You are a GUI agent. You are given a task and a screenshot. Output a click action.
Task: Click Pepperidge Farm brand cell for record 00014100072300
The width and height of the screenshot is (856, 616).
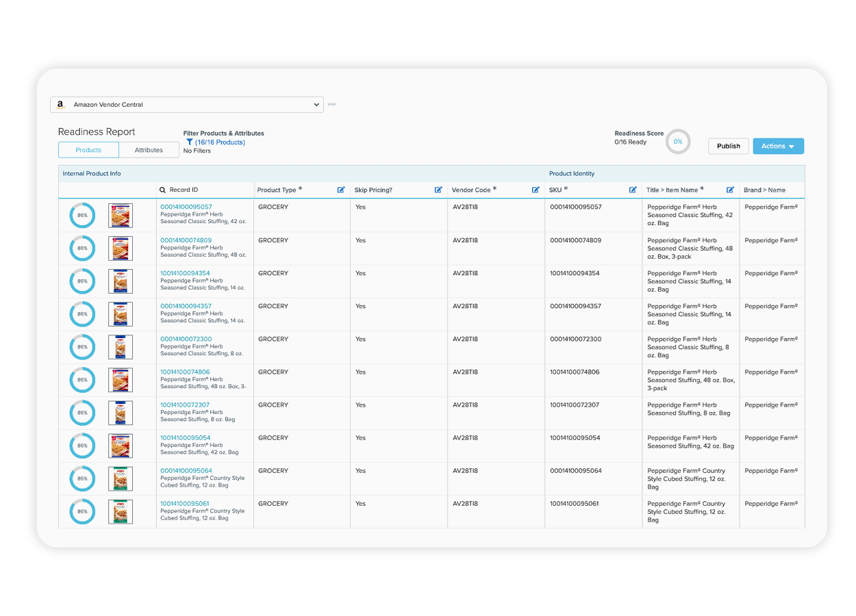coord(771,339)
